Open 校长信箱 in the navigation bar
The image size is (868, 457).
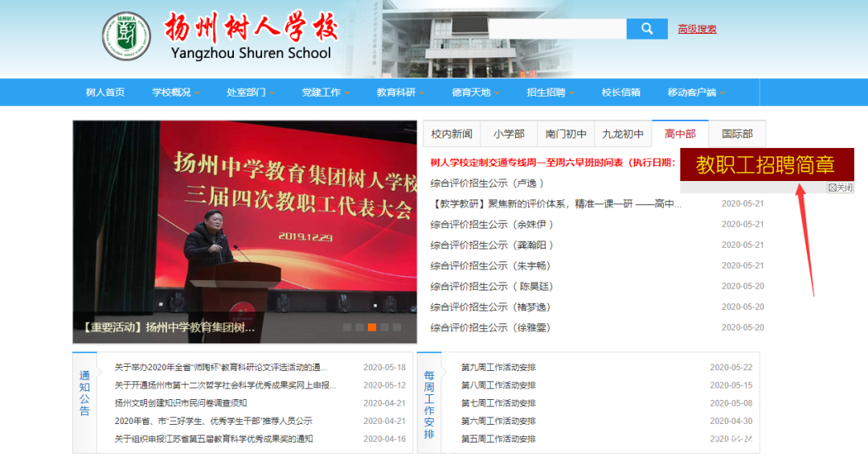coord(621,93)
